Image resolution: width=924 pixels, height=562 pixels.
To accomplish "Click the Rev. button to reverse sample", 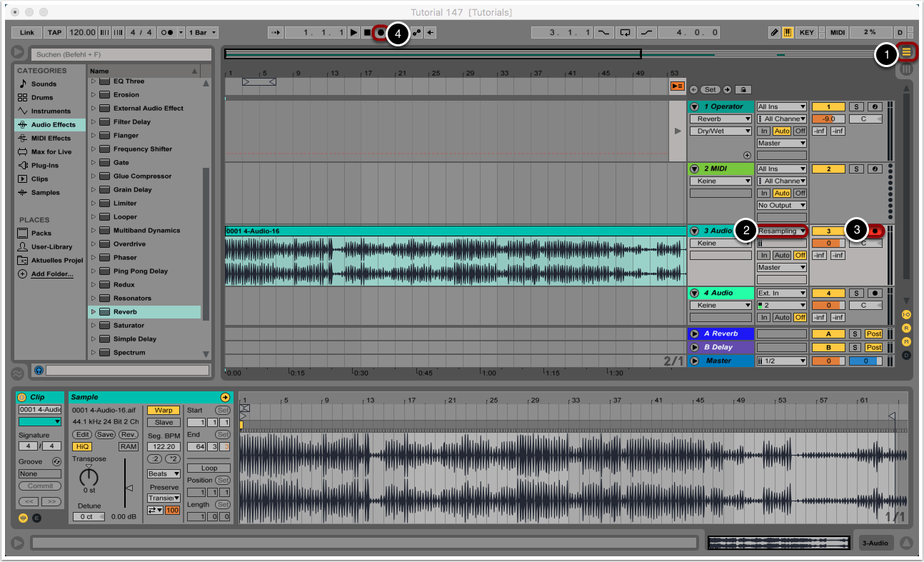I will point(129,434).
